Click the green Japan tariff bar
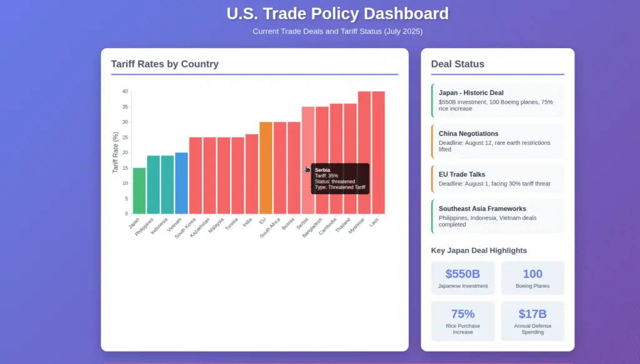Viewport: 640px width, 364px height. tap(139, 191)
